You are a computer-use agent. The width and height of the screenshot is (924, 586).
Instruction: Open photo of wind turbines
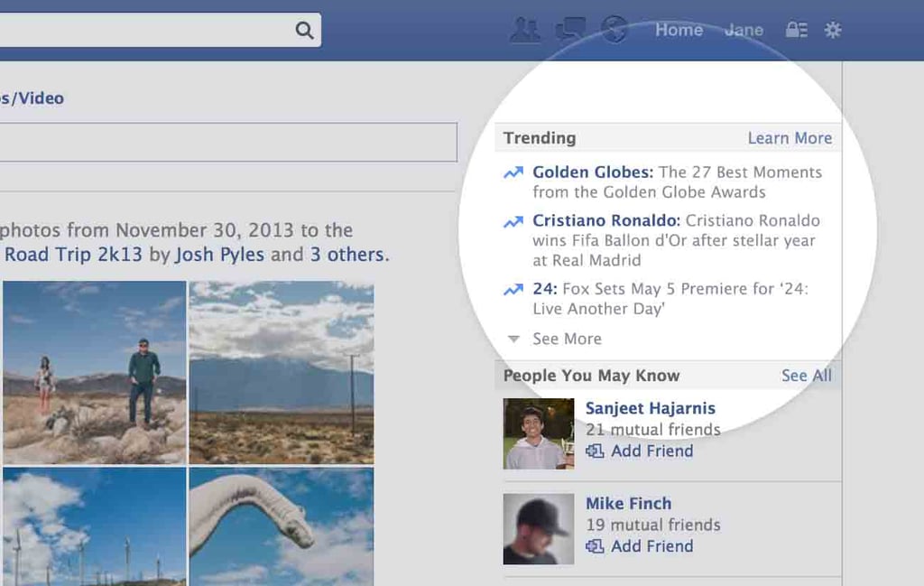tap(94, 526)
